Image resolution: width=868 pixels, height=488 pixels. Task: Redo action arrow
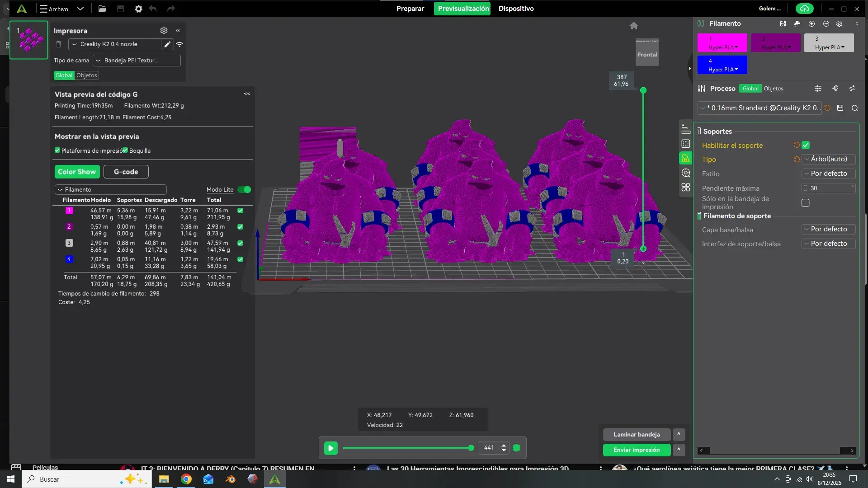coord(170,9)
